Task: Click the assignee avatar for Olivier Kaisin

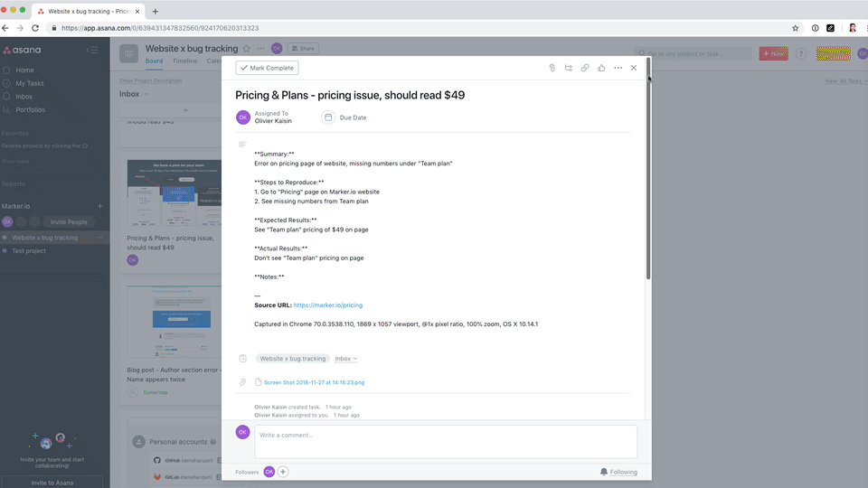Action: pos(243,117)
